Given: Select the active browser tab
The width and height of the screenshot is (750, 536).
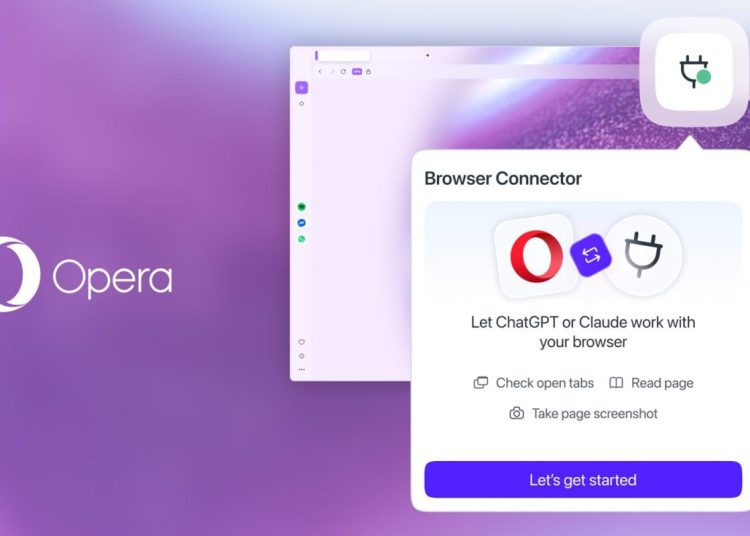Looking at the screenshot, I should 342,55.
